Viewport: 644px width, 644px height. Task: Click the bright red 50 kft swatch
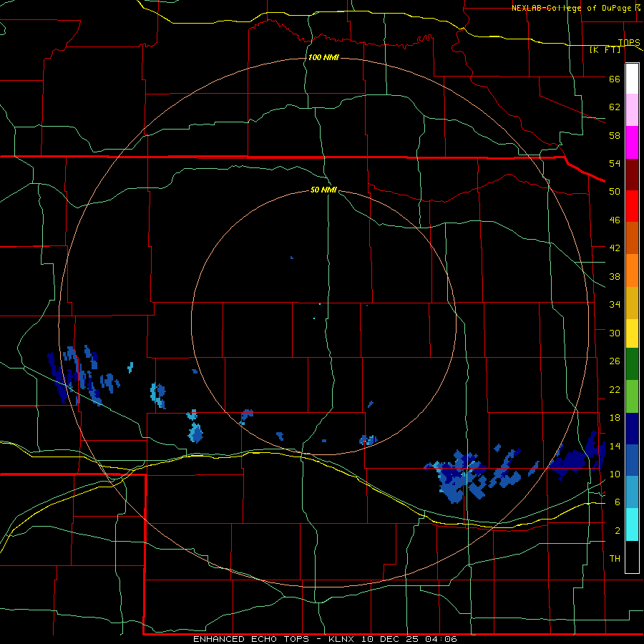click(632, 206)
